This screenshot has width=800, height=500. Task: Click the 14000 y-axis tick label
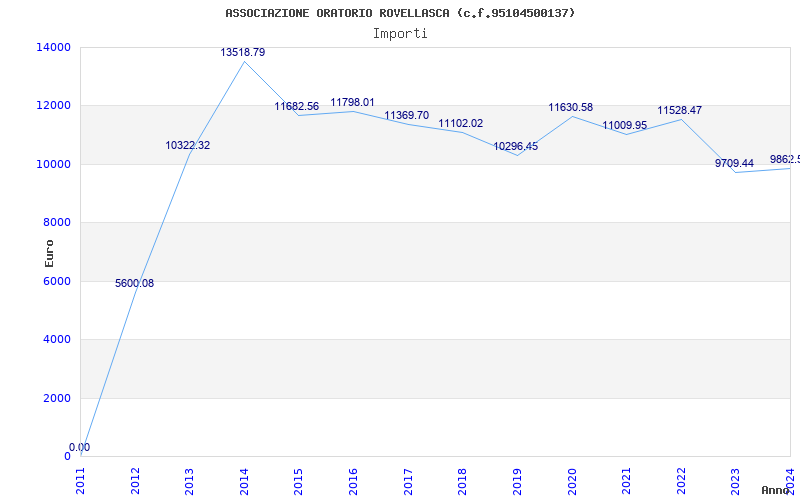54,47
